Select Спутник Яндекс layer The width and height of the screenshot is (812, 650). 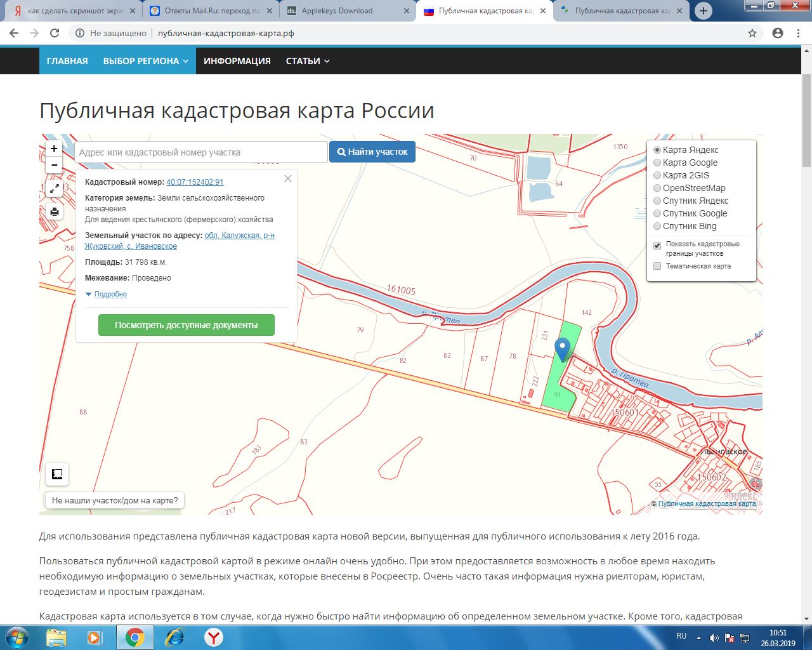pyautogui.click(x=691, y=201)
